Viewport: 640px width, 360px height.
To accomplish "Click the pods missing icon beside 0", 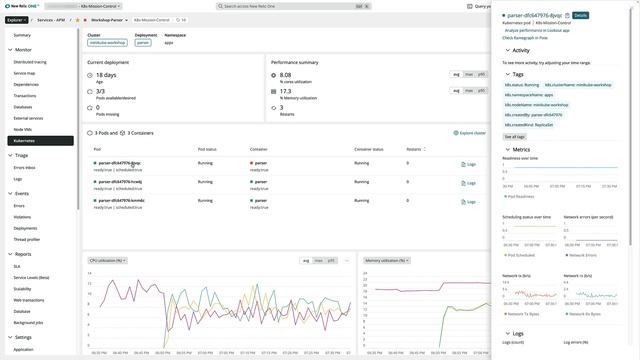I will coord(90,108).
